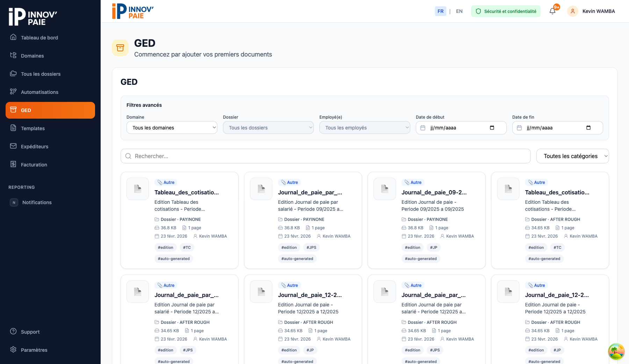Screen dimensions: 629x364
Task: Open the Toutes les catégories dropdown
Action: point(572,156)
